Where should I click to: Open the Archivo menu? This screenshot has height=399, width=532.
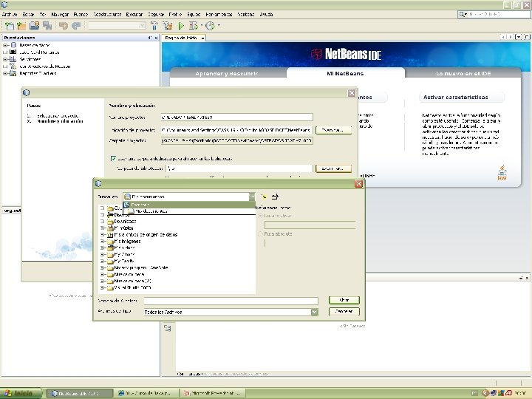coord(10,14)
